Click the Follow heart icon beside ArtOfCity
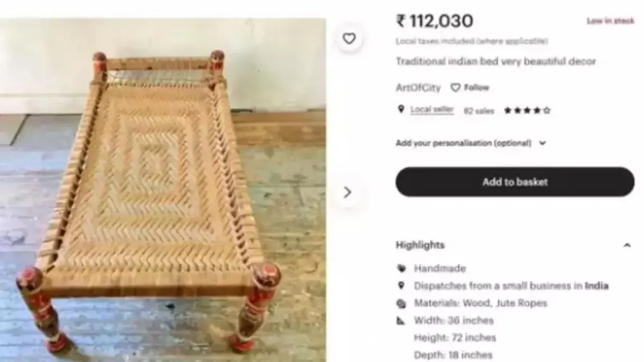644x362 pixels. coord(456,87)
